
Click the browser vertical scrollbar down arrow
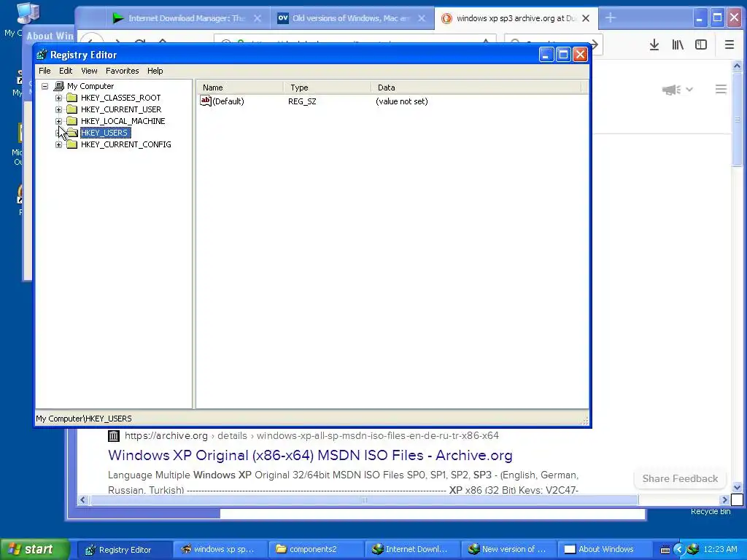737,487
